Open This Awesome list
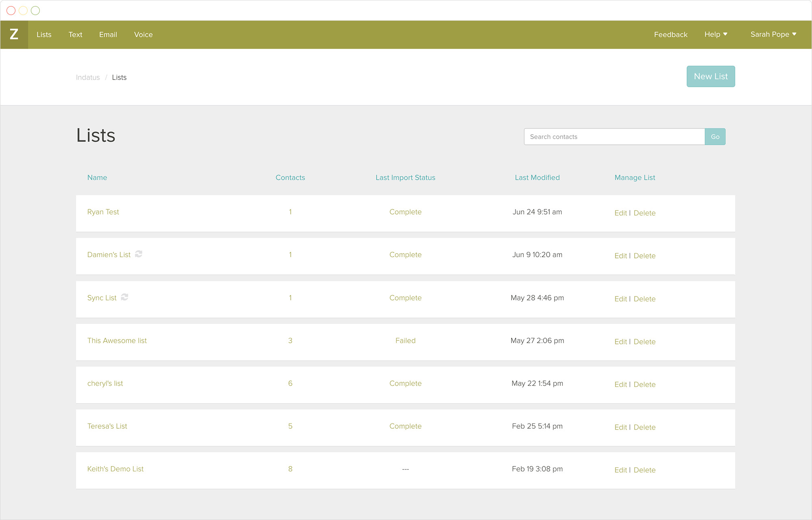812x520 pixels. click(x=117, y=341)
